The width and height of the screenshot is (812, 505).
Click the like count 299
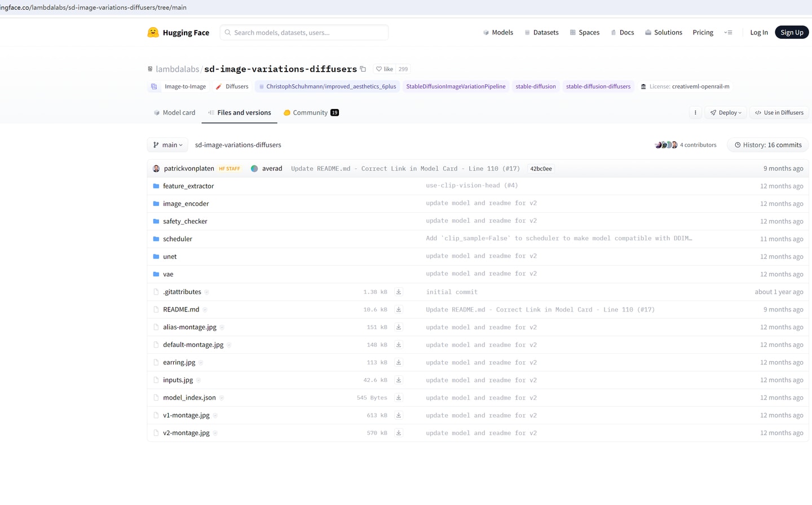(x=403, y=69)
